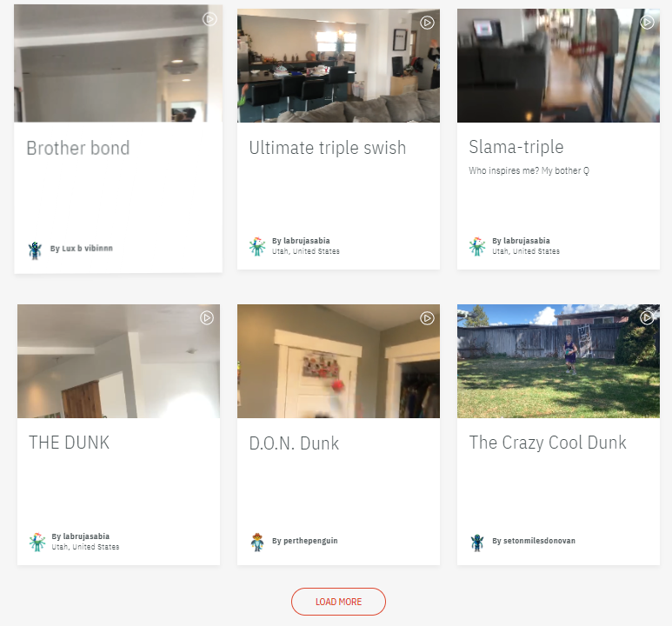Click play icon on Ultimate triple swish
Image resolution: width=672 pixels, height=626 pixels.
pos(427,23)
